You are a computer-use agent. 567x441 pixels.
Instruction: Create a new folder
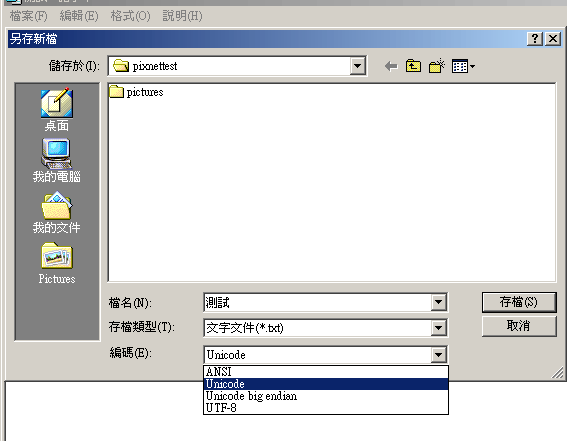(x=436, y=66)
